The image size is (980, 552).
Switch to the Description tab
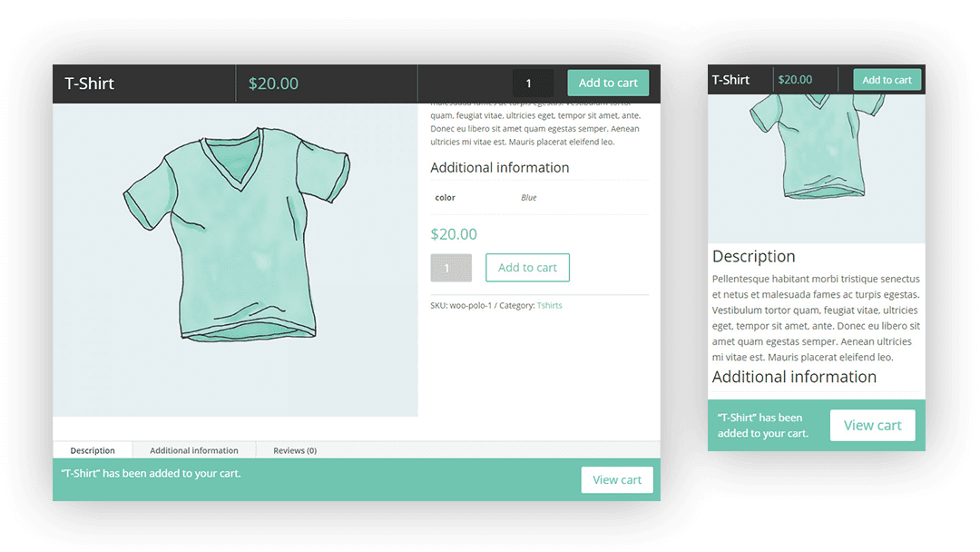coord(93,450)
